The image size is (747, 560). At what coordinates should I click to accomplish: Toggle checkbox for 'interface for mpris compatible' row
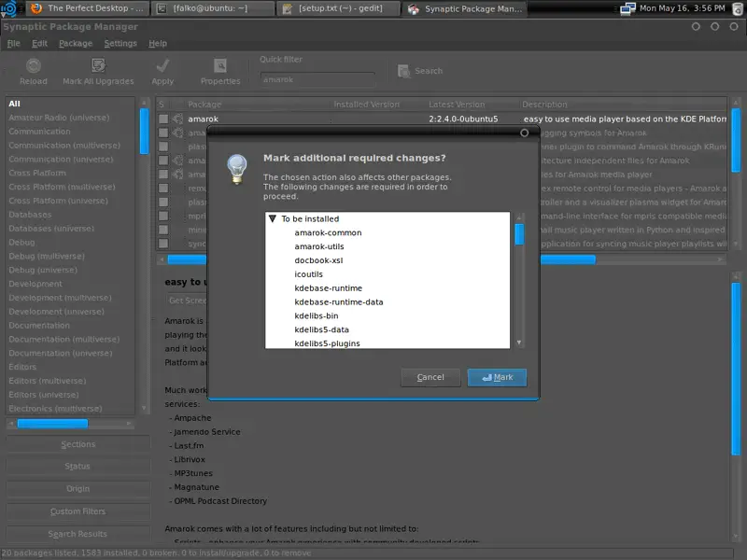click(x=162, y=216)
